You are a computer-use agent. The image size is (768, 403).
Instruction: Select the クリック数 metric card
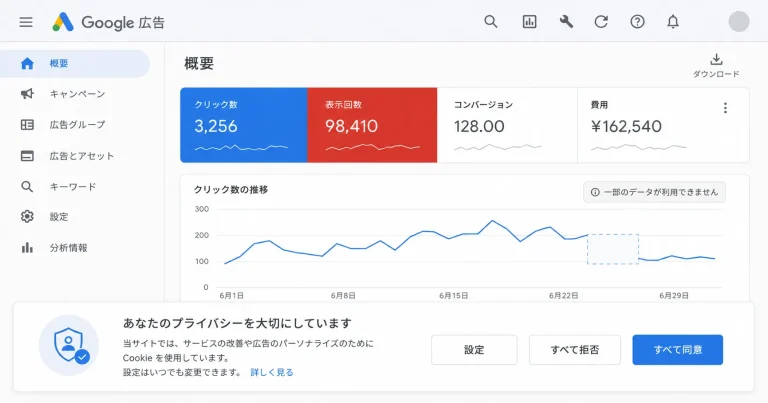(243, 125)
